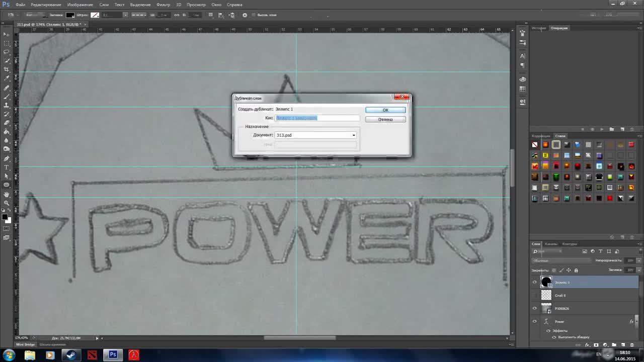This screenshot has height=362, width=644.
Task: Select the Type tool
Action: click(7, 167)
